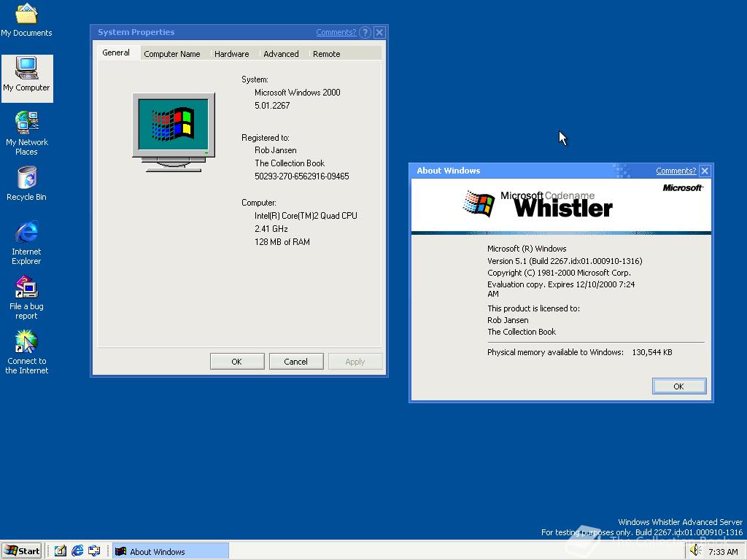
Task: Open the My Documents desktop icon
Action: click(26, 20)
